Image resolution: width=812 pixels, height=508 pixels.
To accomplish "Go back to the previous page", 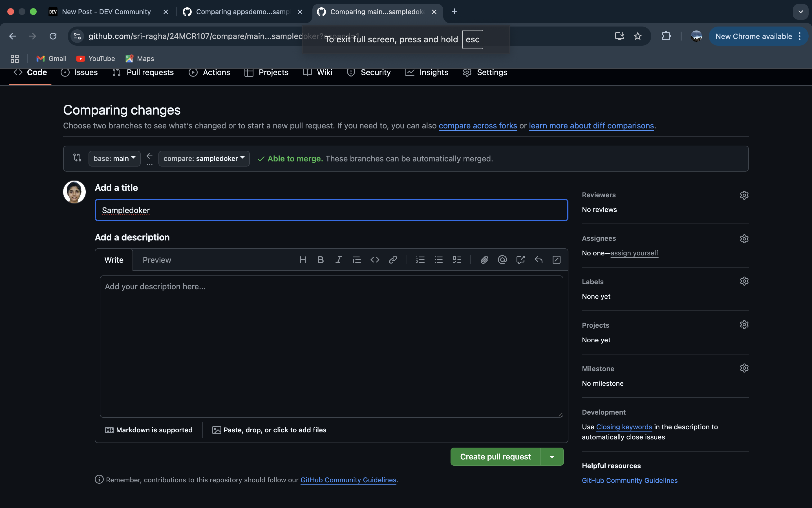I will click(x=12, y=36).
